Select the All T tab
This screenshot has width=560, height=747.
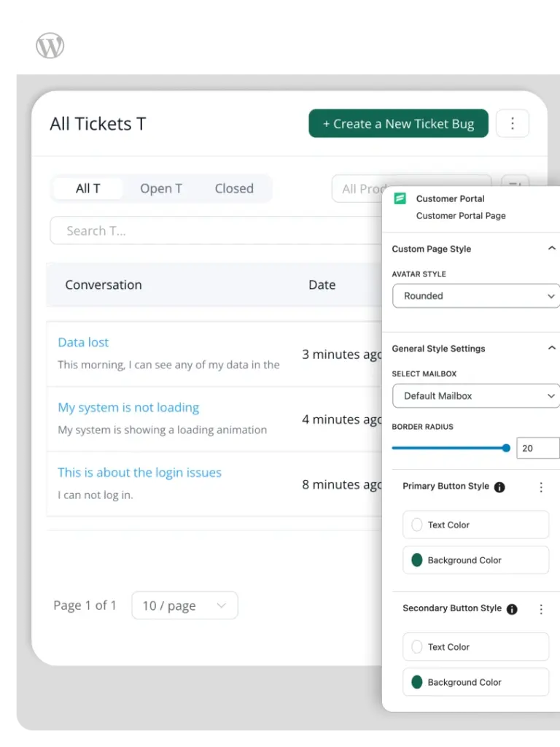88,188
